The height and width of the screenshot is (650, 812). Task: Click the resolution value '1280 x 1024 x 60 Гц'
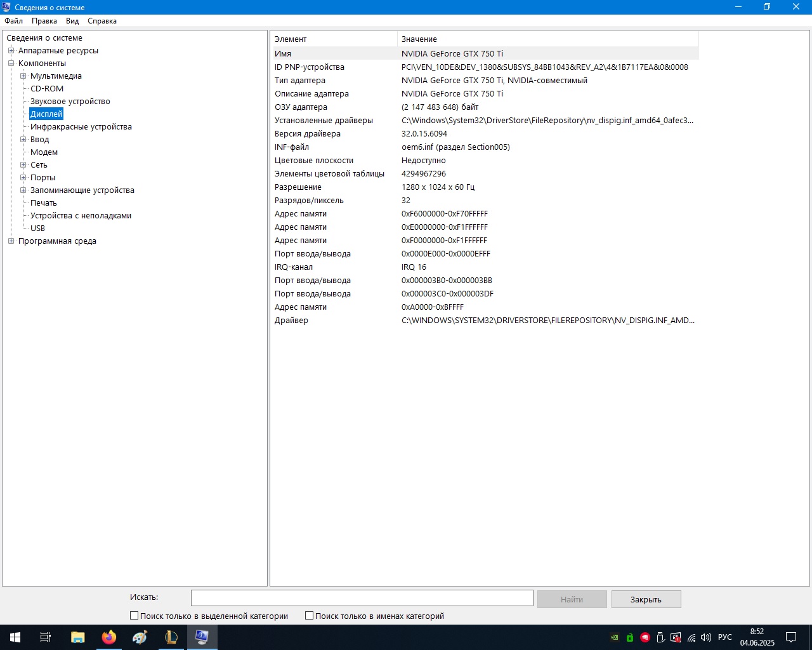pyautogui.click(x=438, y=187)
